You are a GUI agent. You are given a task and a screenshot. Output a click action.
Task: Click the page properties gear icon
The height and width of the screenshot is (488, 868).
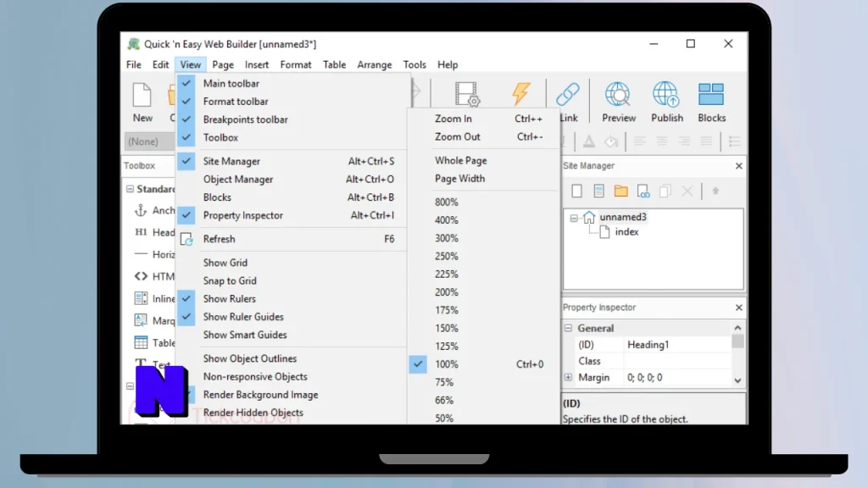coord(467,94)
